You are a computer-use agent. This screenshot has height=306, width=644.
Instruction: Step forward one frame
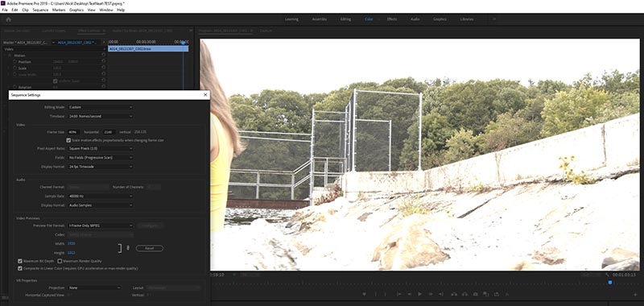431,294
